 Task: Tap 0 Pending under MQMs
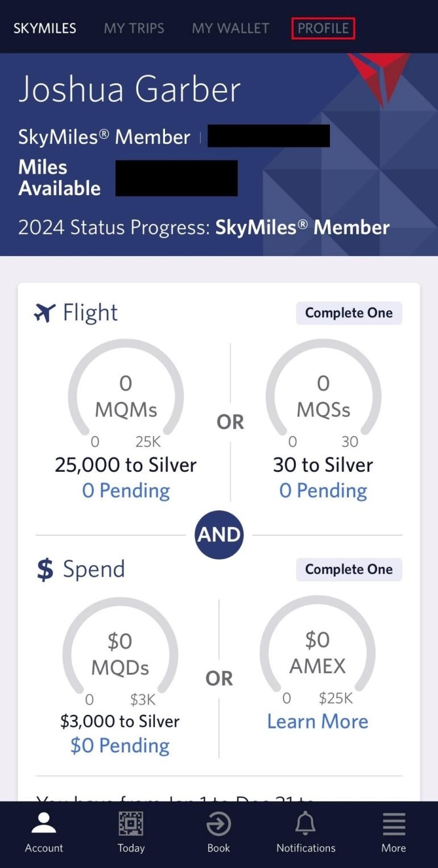[x=126, y=491]
